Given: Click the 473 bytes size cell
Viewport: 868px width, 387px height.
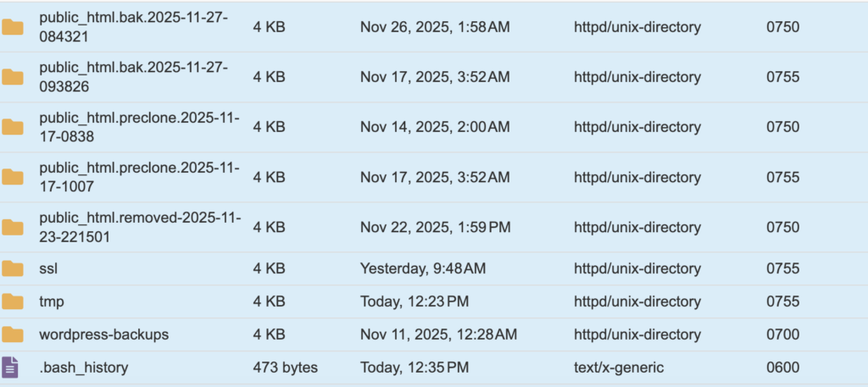Looking at the screenshot, I should pos(285,368).
